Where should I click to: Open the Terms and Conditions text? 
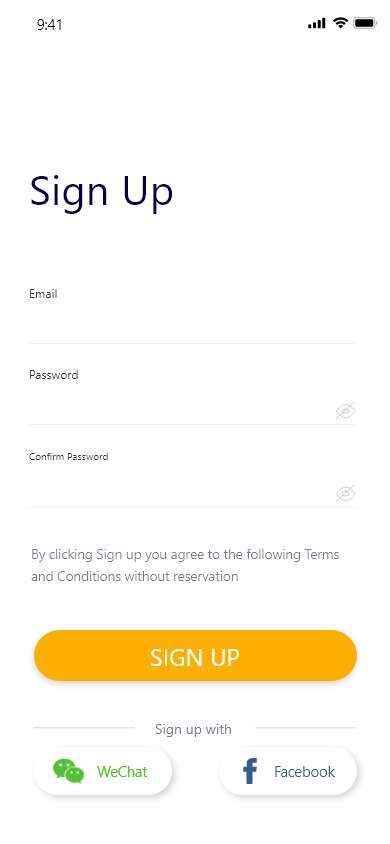pyautogui.click(x=185, y=565)
